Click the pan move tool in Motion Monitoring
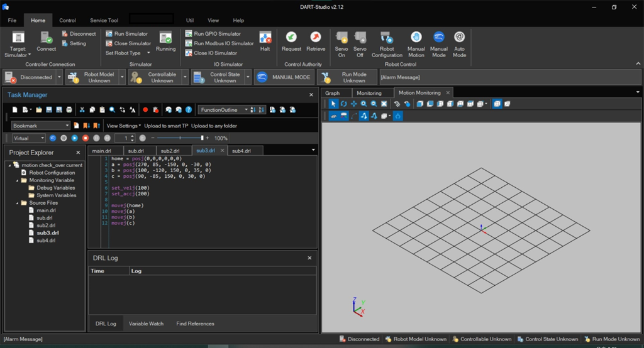The height and width of the screenshot is (348, 644). pyautogui.click(x=353, y=104)
